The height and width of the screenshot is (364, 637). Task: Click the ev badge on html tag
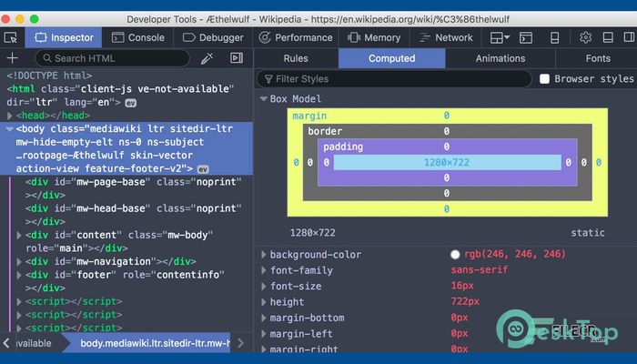tap(130, 103)
